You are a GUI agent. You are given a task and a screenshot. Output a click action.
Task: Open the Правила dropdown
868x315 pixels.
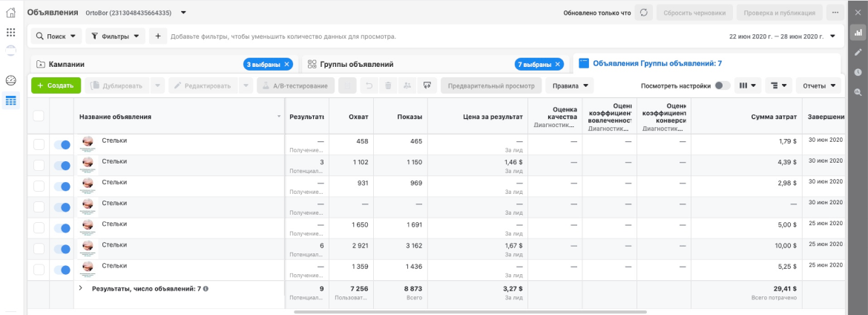(x=571, y=85)
